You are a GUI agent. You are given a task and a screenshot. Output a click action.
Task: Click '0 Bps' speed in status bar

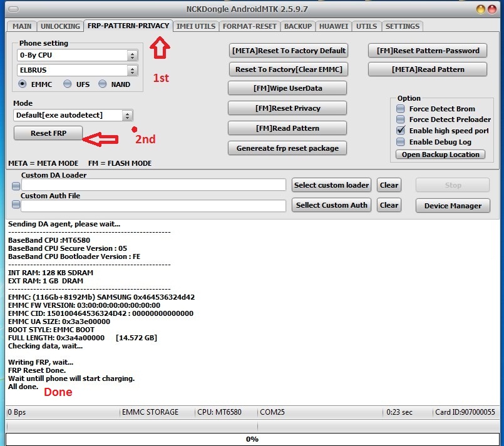pos(17,412)
